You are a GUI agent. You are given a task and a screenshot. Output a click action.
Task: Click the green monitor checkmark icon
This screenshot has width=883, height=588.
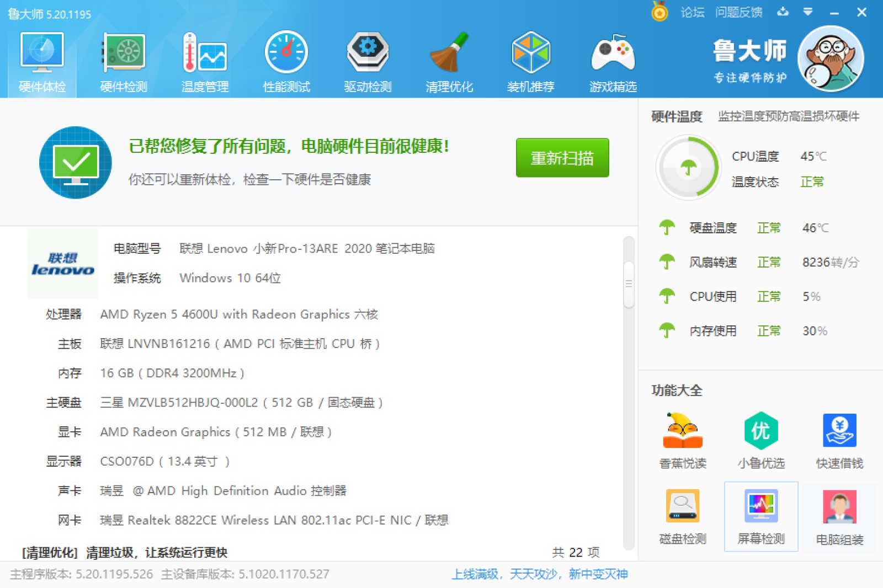point(76,163)
